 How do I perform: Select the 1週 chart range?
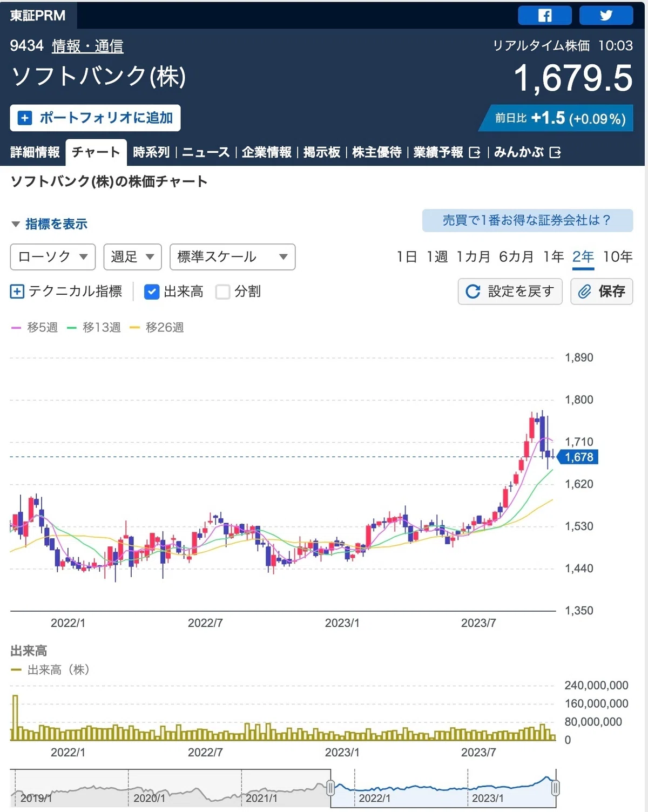pos(437,257)
